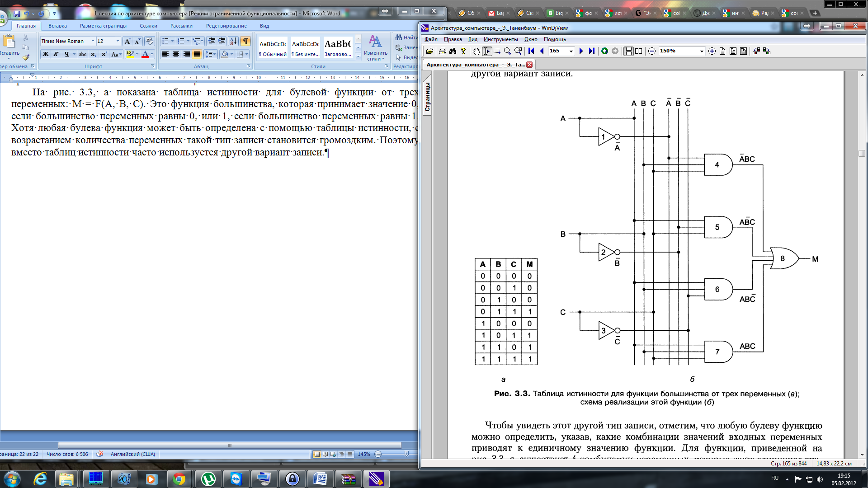
Task: Open the 150% zoom dropdown
Action: pyautogui.click(x=702, y=51)
